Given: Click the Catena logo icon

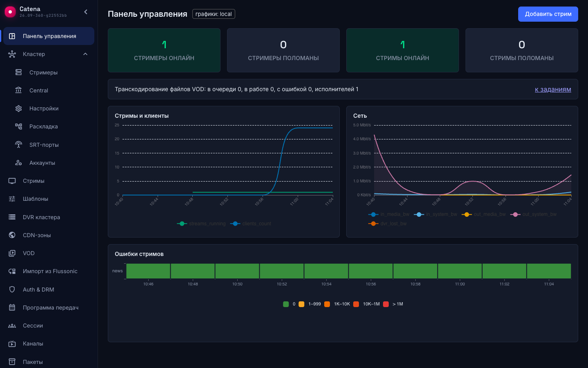Looking at the screenshot, I should 10,12.
